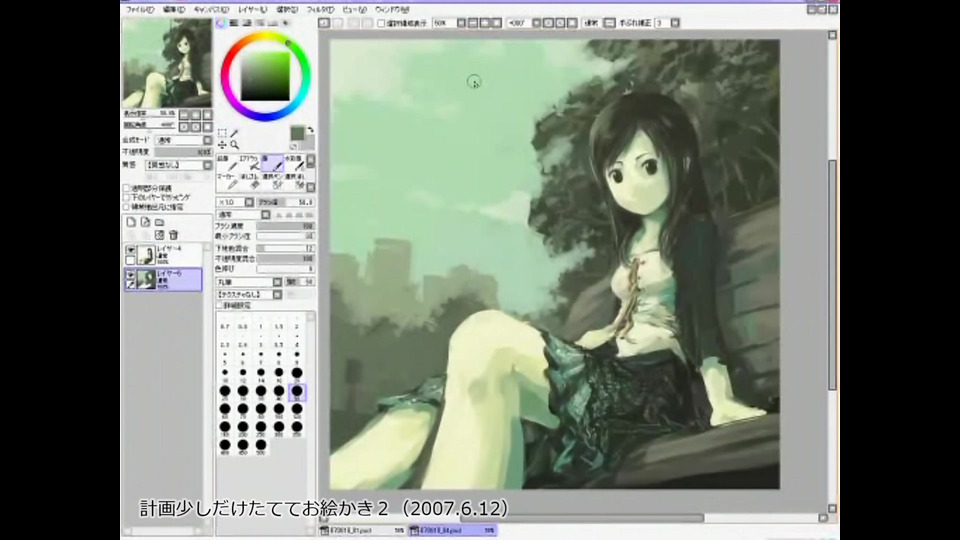Enable 下のレイヤーでクリッピング checkbox
The image size is (960, 540).
tap(127, 198)
